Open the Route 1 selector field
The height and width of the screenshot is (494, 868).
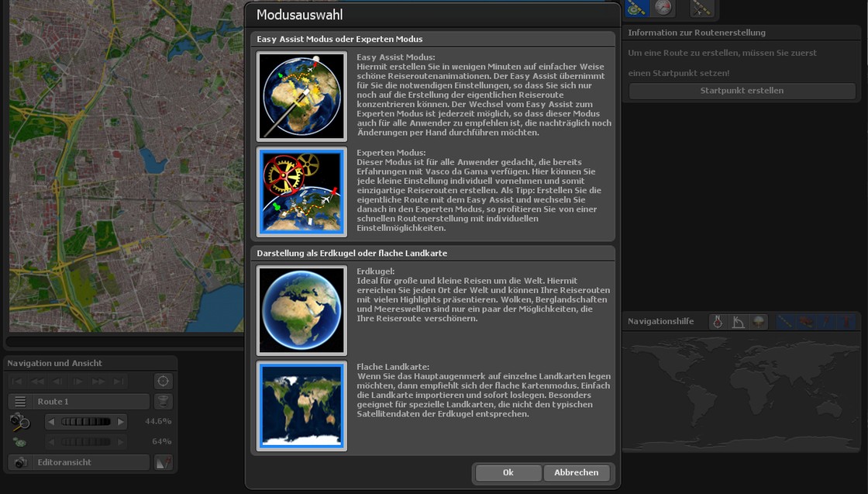point(91,402)
